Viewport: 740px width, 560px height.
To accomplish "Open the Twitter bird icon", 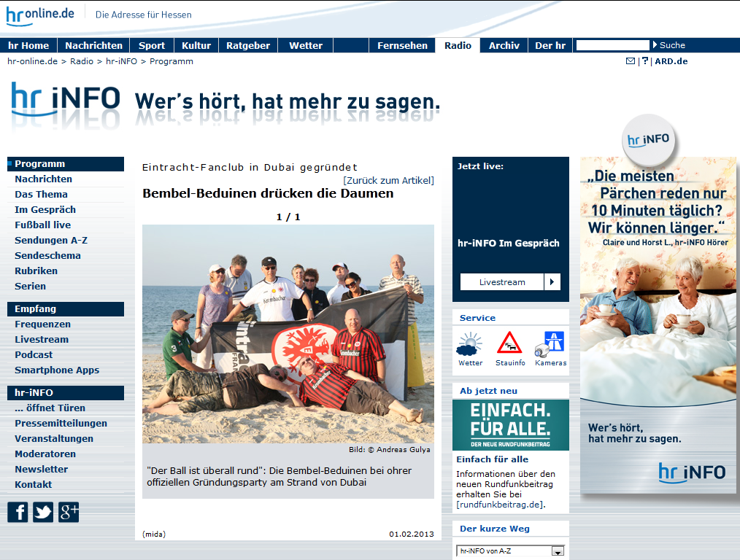I will point(43,512).
